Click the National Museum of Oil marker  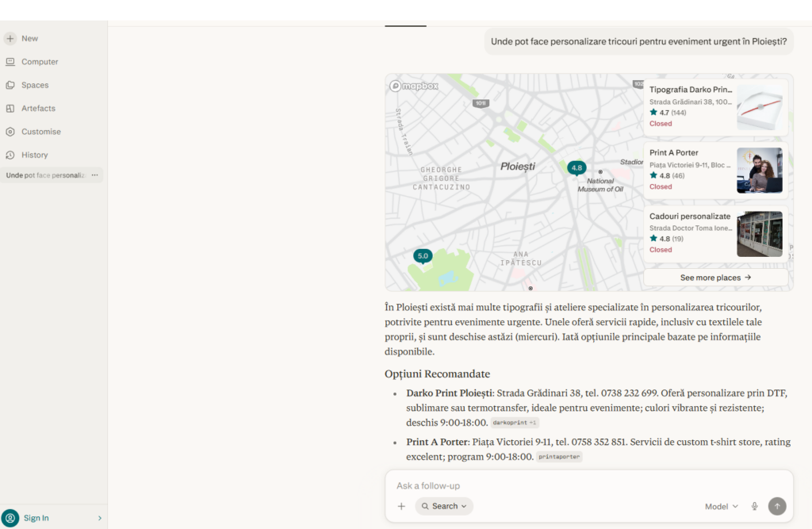click(x=600, y=171)
